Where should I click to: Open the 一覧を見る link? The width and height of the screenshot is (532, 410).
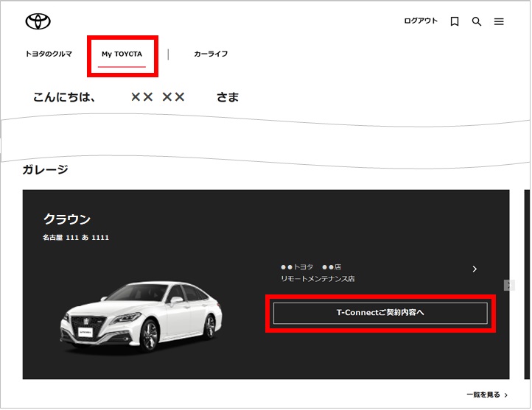[487, 395]
